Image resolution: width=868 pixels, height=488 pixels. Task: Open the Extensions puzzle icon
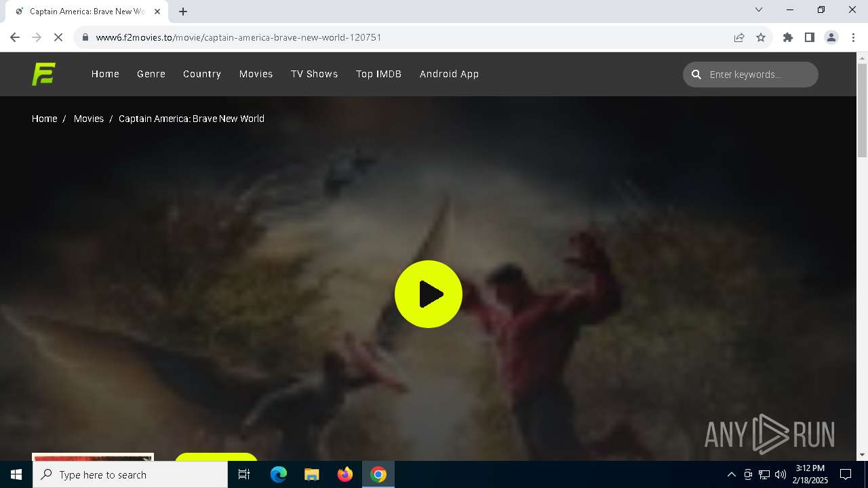[x=788, y=37]
